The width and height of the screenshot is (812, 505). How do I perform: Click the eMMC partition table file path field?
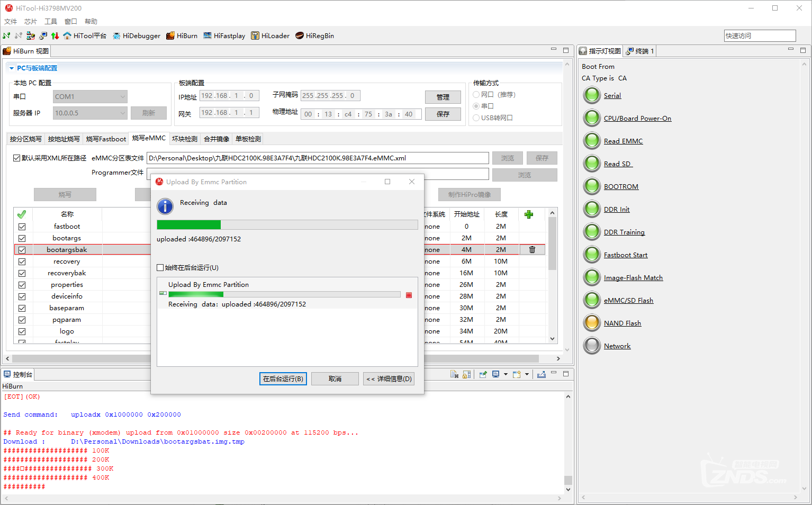coord(318,158)
